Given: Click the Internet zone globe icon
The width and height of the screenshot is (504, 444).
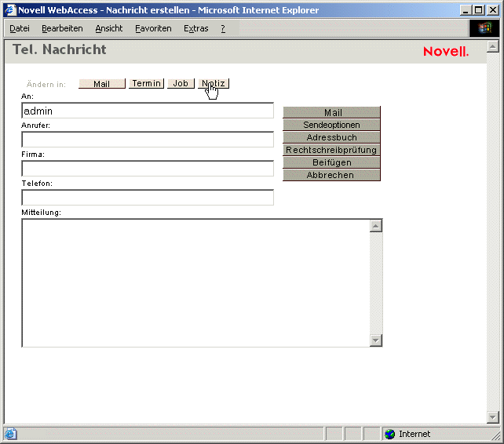Looking at the screenshot, I should [x=390, y=434].
